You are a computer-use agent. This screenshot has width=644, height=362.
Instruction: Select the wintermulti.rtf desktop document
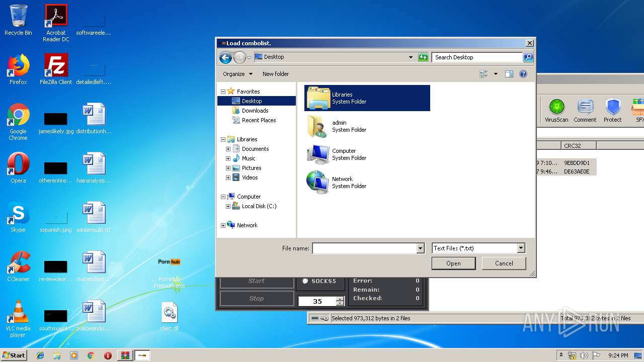point(94,217)
